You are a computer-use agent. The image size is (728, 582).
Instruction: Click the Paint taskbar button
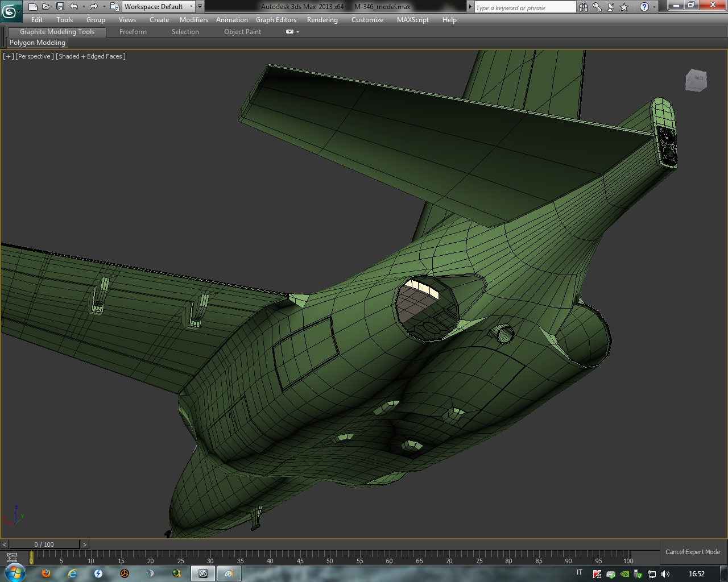229,573
